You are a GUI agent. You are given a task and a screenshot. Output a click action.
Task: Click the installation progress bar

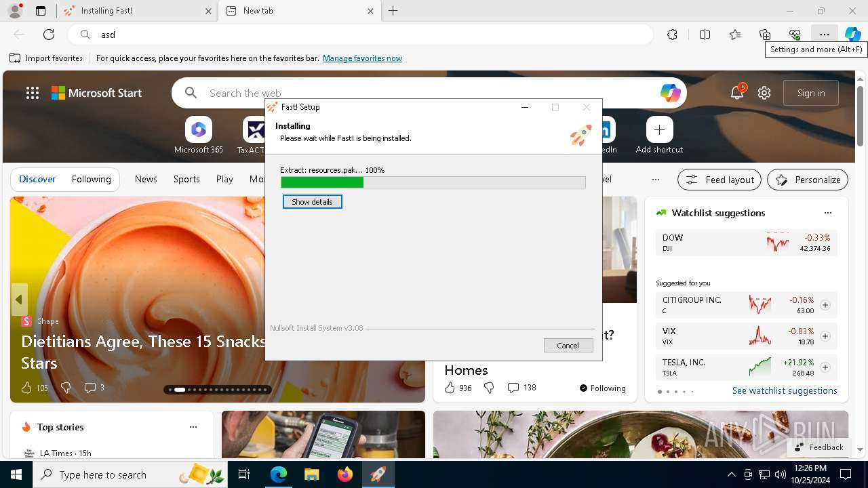point(433,182)
